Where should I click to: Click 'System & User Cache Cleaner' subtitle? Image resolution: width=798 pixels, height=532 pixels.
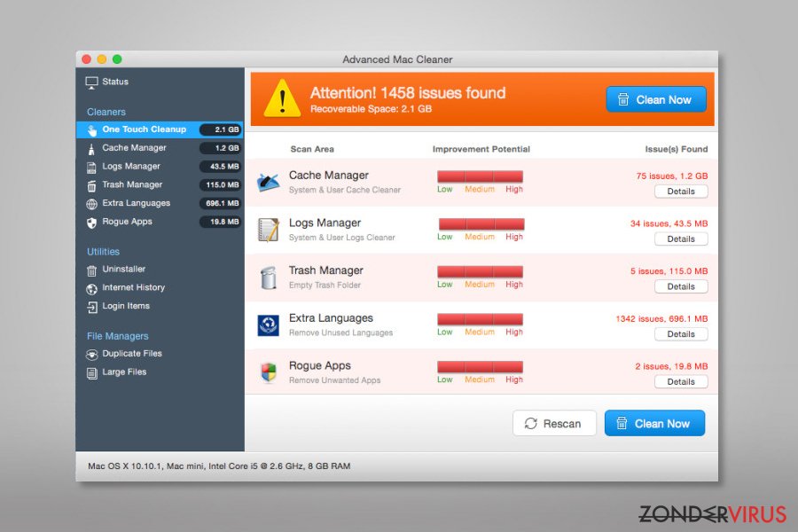click(x=345, y=190)
